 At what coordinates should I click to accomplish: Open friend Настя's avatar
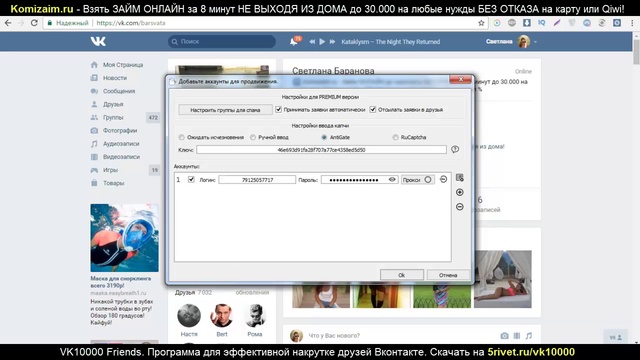[x=189, y=316]
